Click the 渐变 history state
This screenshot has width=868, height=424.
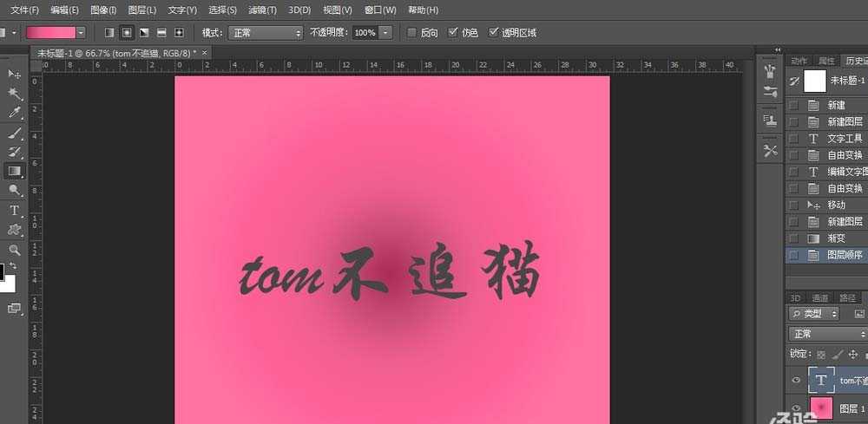[x=838, y=238]
